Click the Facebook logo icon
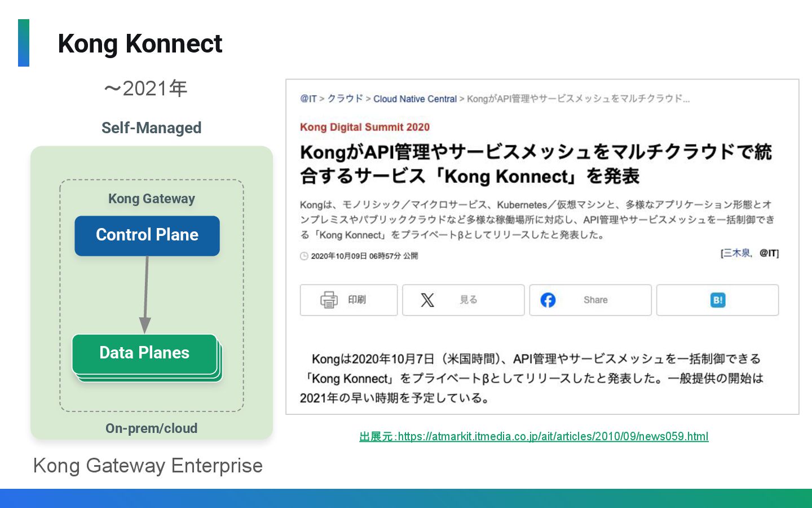The height and width of the screenshot is (508, 812). pyautogui.click(x=548, y=300)
